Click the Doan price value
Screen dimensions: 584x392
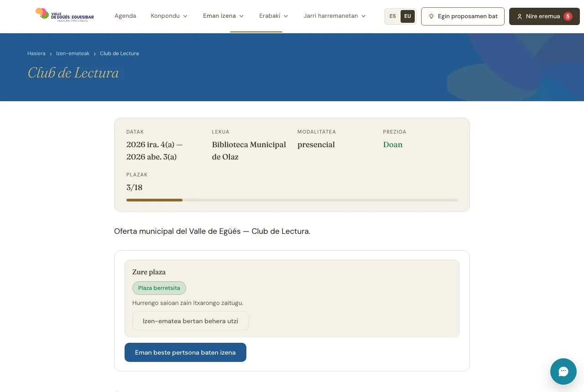click(393, 144)
